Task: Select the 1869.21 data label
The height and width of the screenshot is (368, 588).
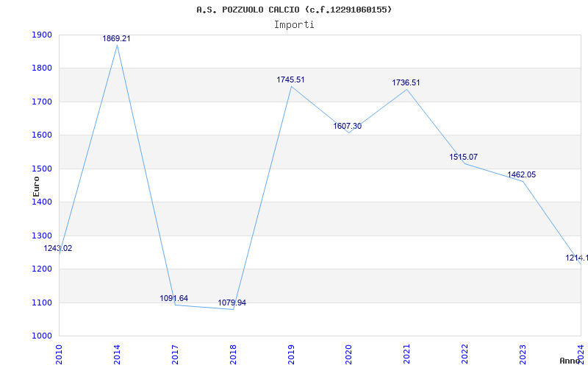Action: click(x=117, y=38)
